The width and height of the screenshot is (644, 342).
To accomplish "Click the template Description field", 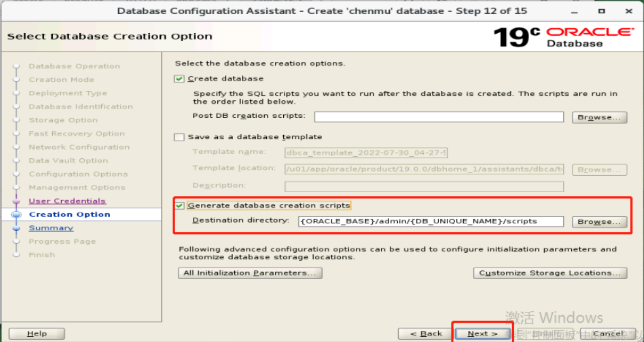I will 424,186.
